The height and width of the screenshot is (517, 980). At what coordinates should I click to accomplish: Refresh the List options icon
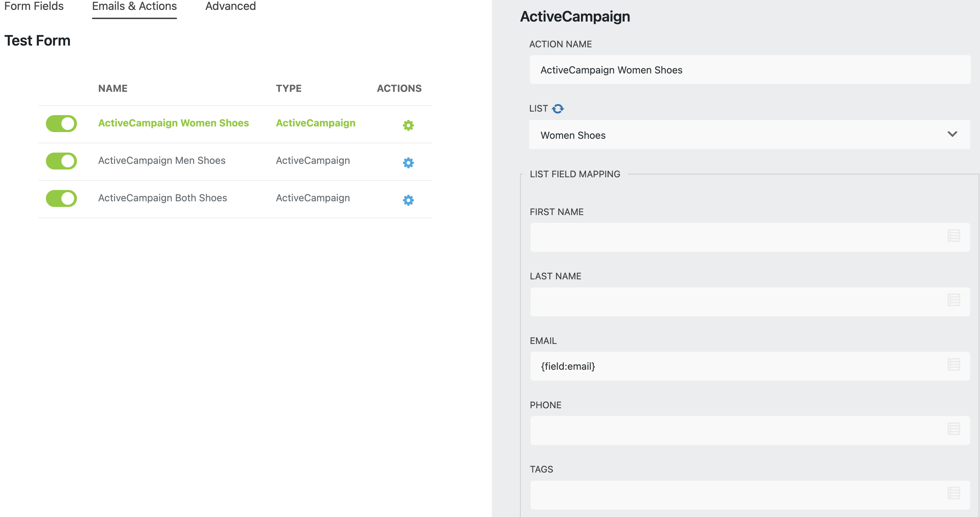click(x=558, y=109)
